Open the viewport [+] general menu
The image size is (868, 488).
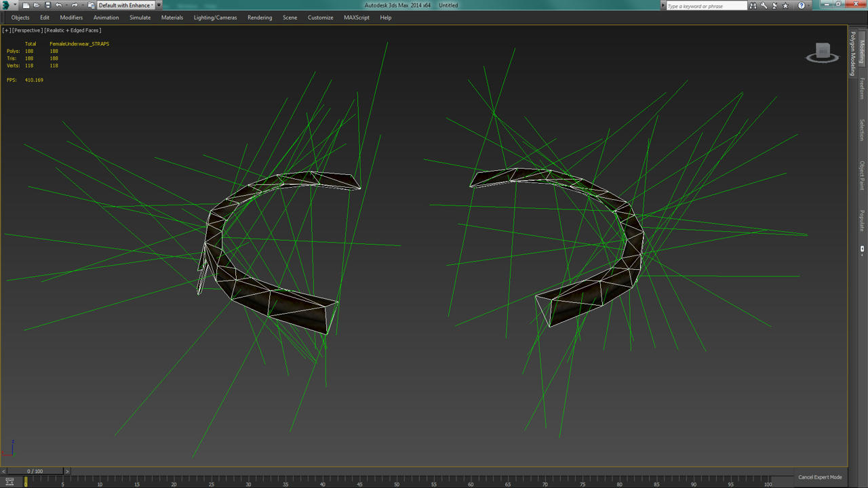[6, 30]
